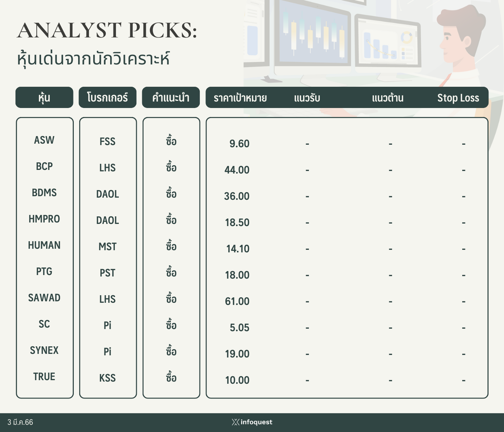Click the MST broker name
This screenshot has height=432, width=504.
[x=108, y=247]
